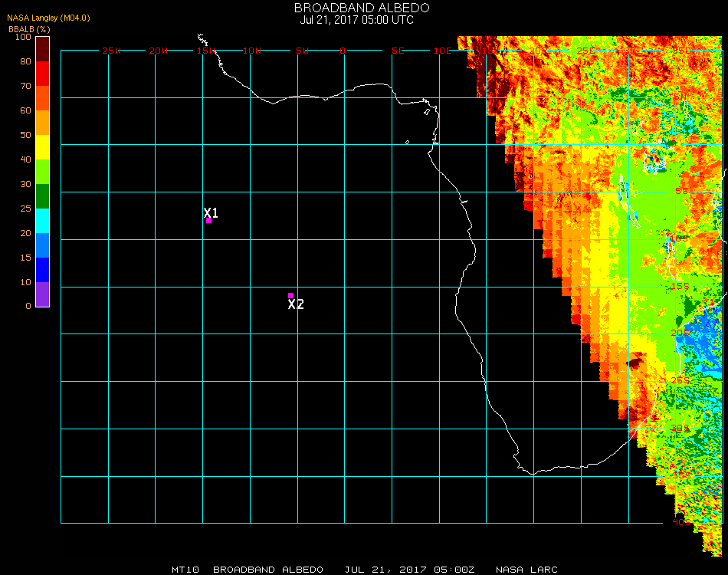Screen dimensions: 728x575
Task: Click the dark blue 10-15% colorbar segment
Action: tap(42, 270)
